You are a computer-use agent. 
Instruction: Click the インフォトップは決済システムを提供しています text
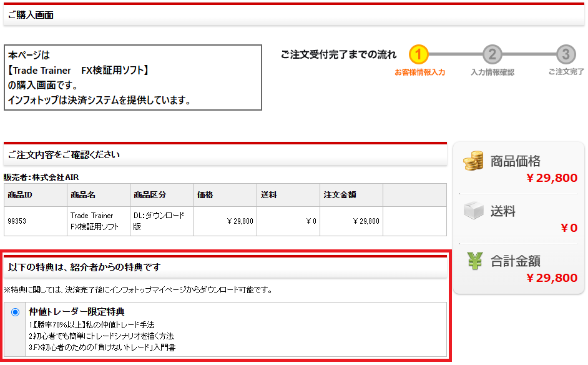coord(99,100)
